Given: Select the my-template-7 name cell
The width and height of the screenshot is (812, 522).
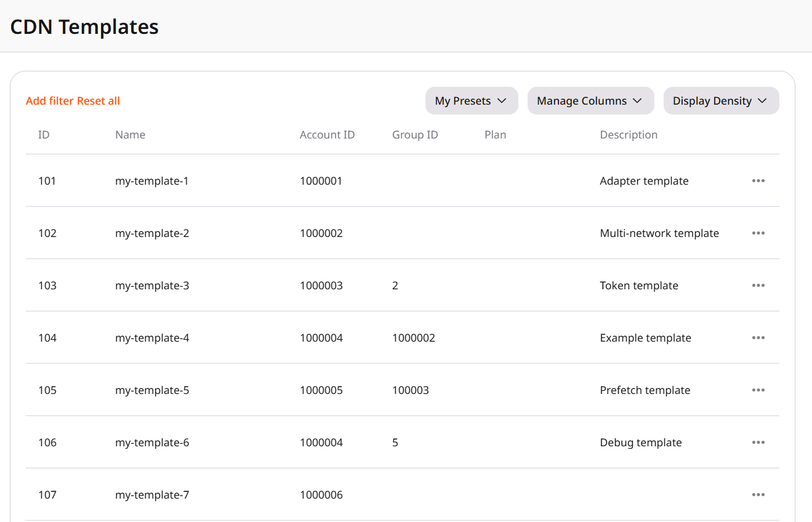Looking at the screenshot, I should pos(152,495).
